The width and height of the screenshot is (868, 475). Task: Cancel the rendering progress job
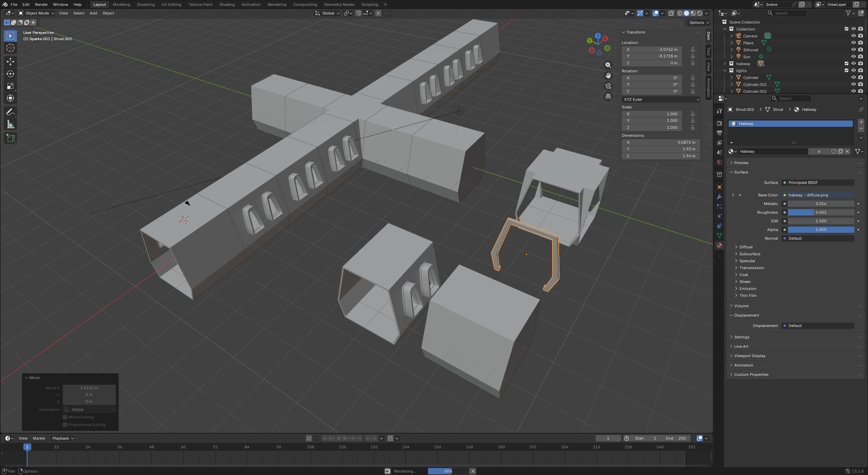tap(473, 471)
